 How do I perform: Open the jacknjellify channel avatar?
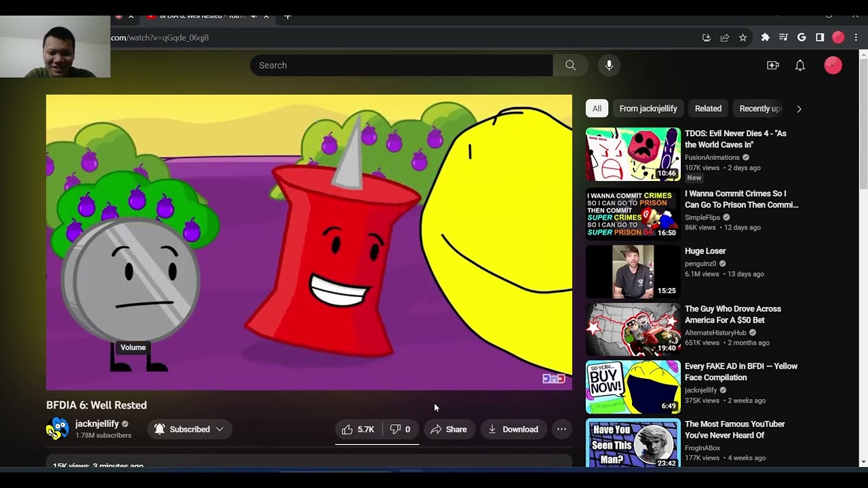pyautogui.click(x=58, y=429)
